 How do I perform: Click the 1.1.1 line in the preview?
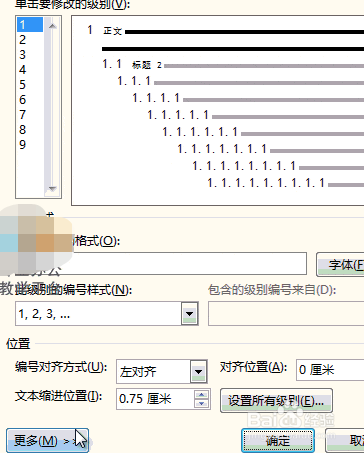[240, 81]
